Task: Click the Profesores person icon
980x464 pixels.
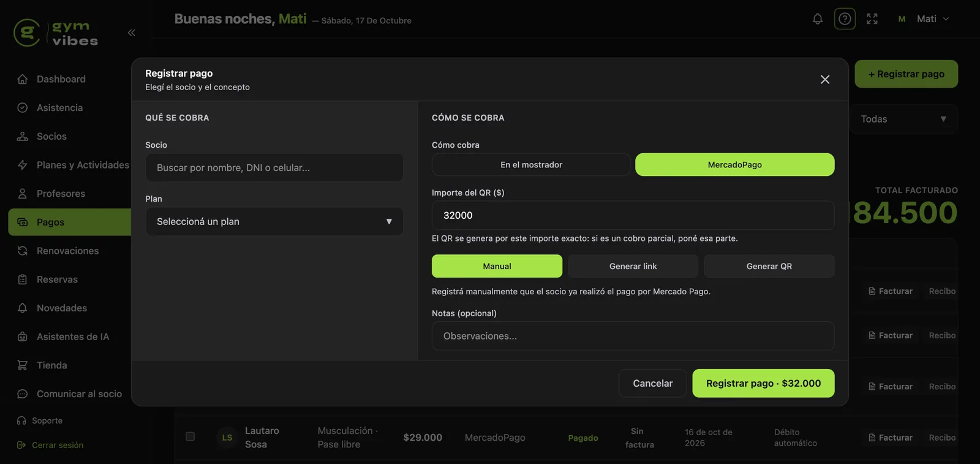Action: point(23,194)
